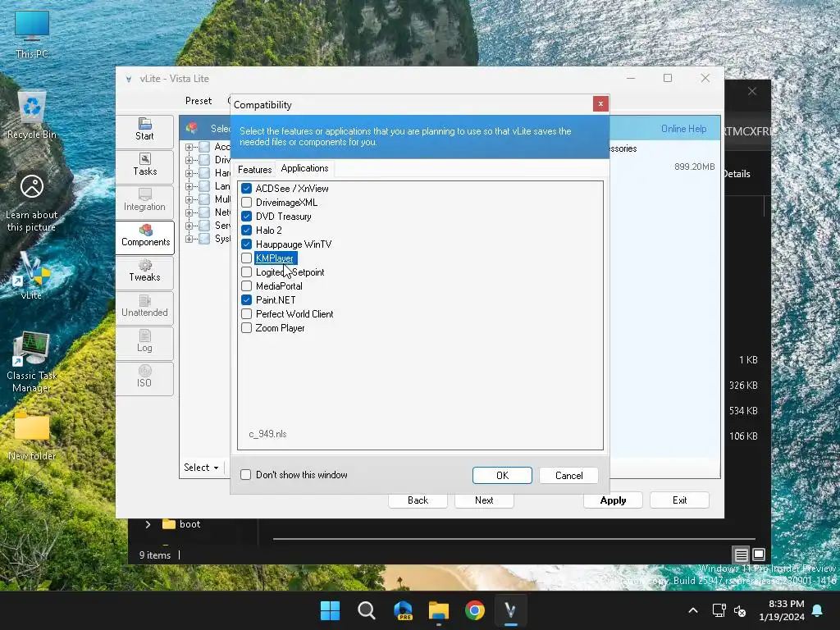The height and width of the screenshot is (630, 840).
Task: Expand the Mul... components tree node
Action: pyautogui.click(x=189, y=199)
